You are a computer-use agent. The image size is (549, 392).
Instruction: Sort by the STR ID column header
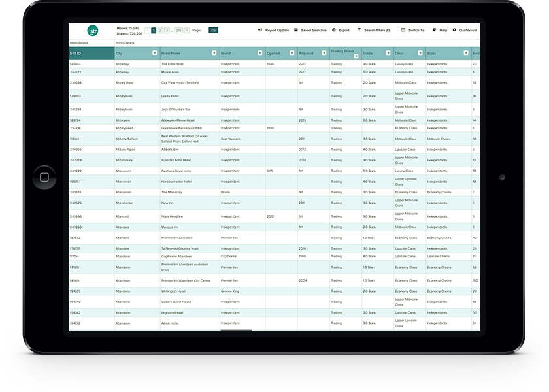pos(91,53)
